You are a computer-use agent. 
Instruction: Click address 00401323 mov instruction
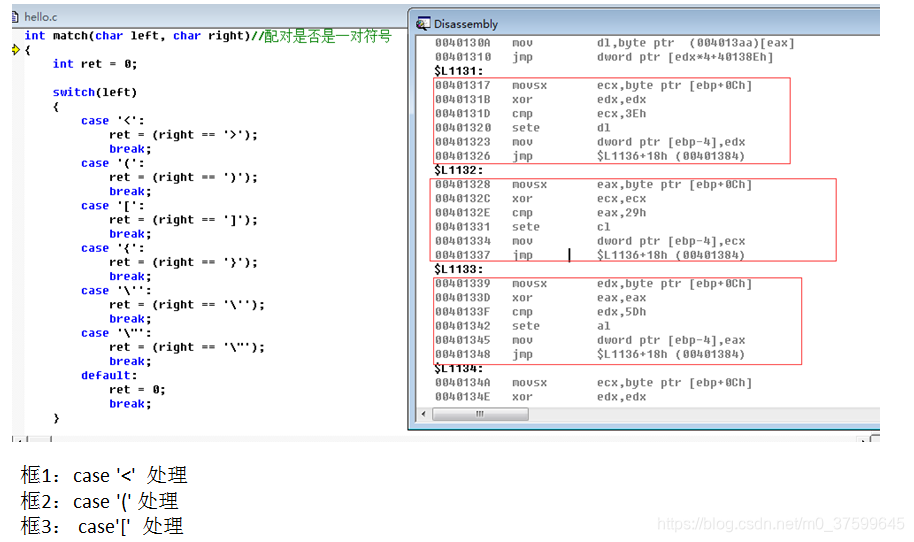[x=590, y=142]
